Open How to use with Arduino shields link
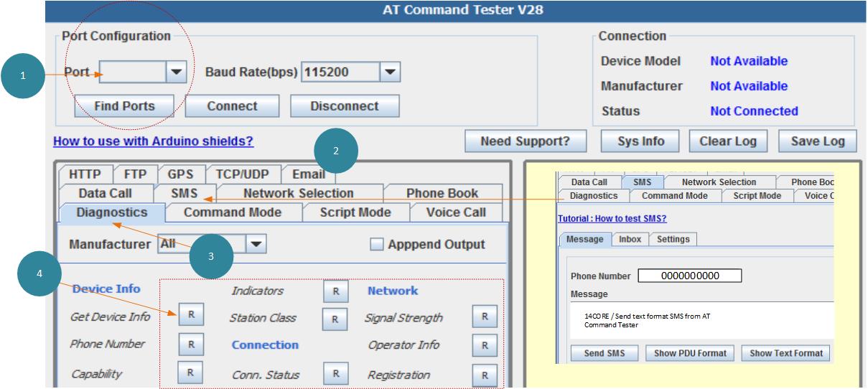868x389 pixels. click(x=154, y=141)
